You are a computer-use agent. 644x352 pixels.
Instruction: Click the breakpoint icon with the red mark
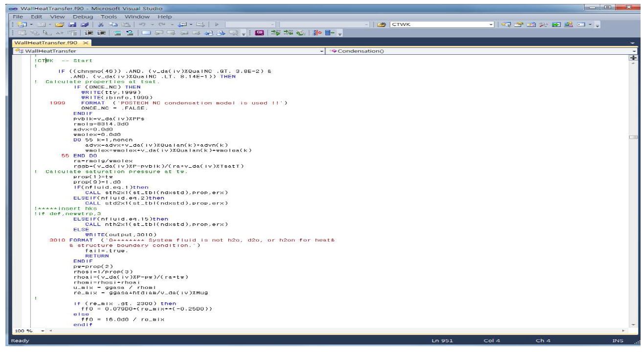[x=316, y=34]
